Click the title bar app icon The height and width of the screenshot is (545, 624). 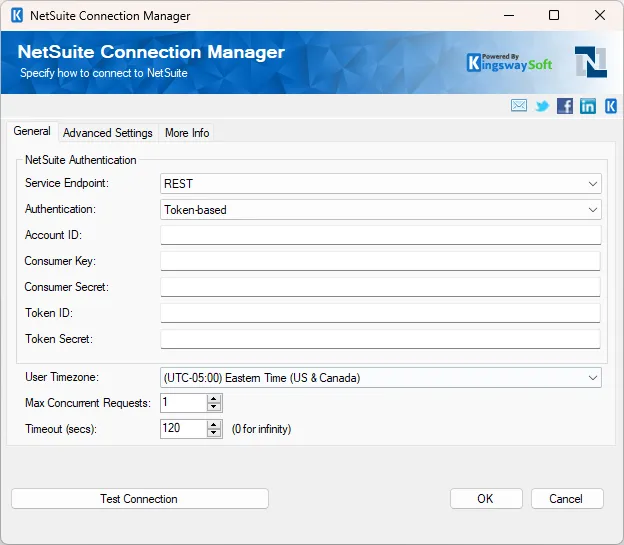coord(16,16)
